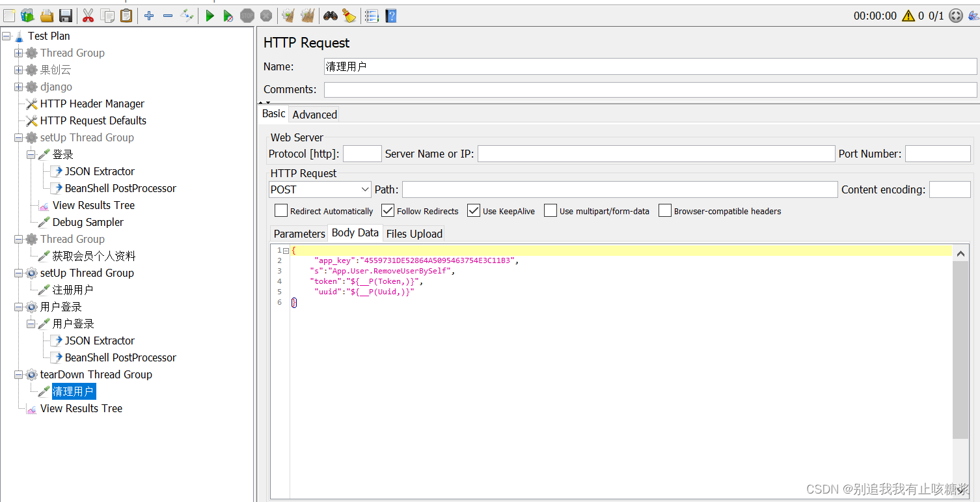
Task: Expand all nodes with plus icon
Action: [149, 16]
